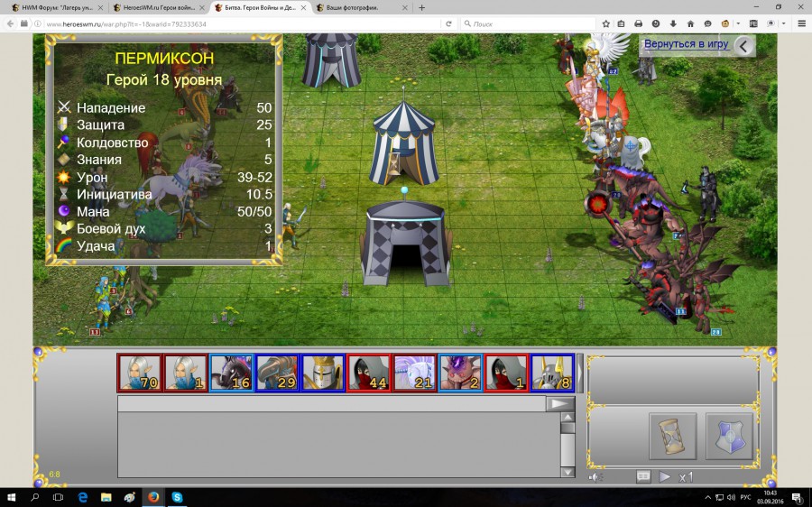Open the Firefox hamburger menu
The height and width of the screenshot is (507, 812).
coord(802,23)
